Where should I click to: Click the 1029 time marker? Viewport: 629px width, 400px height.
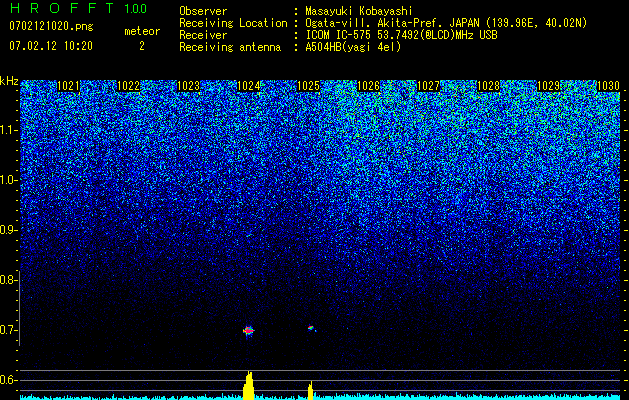click(x=548, y=86)
